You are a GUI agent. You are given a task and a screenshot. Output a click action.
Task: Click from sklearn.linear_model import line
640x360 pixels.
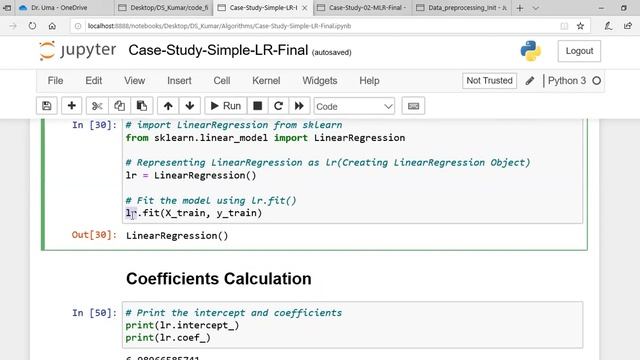click(x=265, y=138)
